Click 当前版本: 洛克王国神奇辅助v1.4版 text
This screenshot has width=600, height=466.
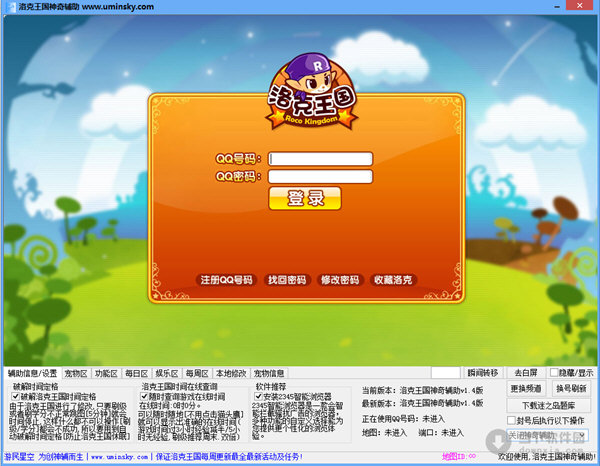point(422,391)
